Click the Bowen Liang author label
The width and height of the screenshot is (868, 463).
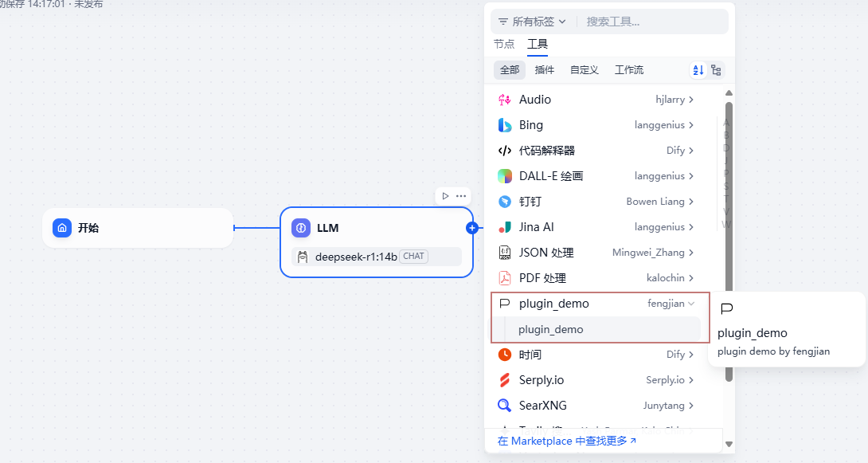click(x=655, y=202)
